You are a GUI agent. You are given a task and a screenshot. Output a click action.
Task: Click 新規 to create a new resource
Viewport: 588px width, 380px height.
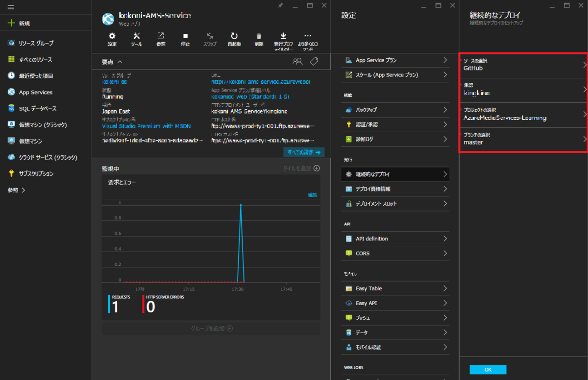[24, 24]
